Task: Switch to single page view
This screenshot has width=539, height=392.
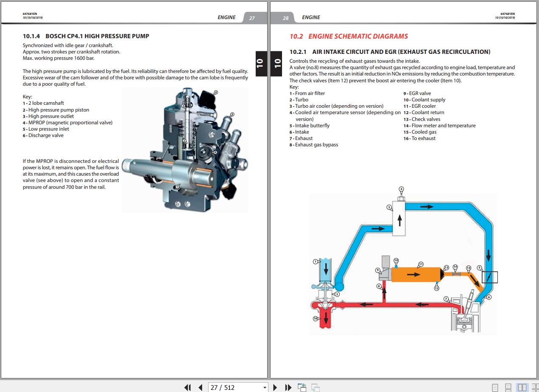Action: (x=495, y=387)
